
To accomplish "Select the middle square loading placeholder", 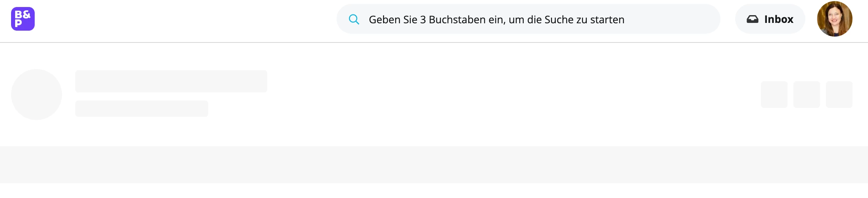I will (x=807, y=95).
